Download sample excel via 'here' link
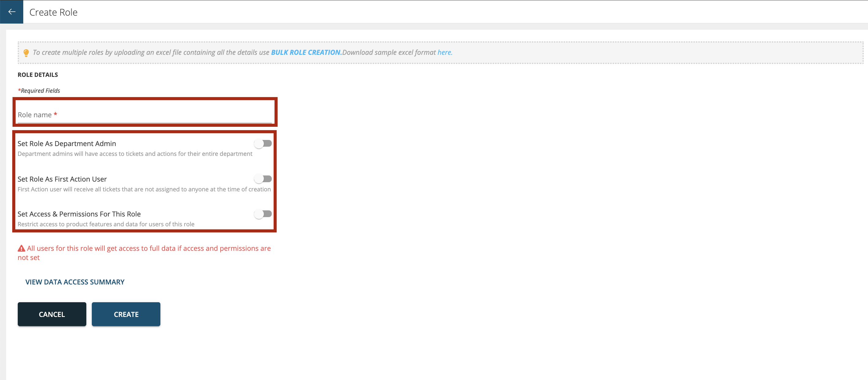 (445, 52)
